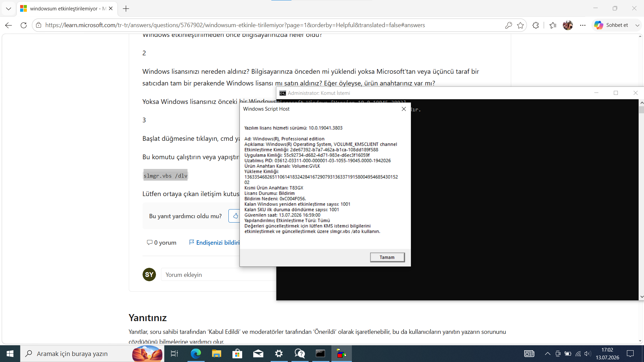Open the 0 yorum comments link
This screenshot has width=644, height=362.
(162, 242)
